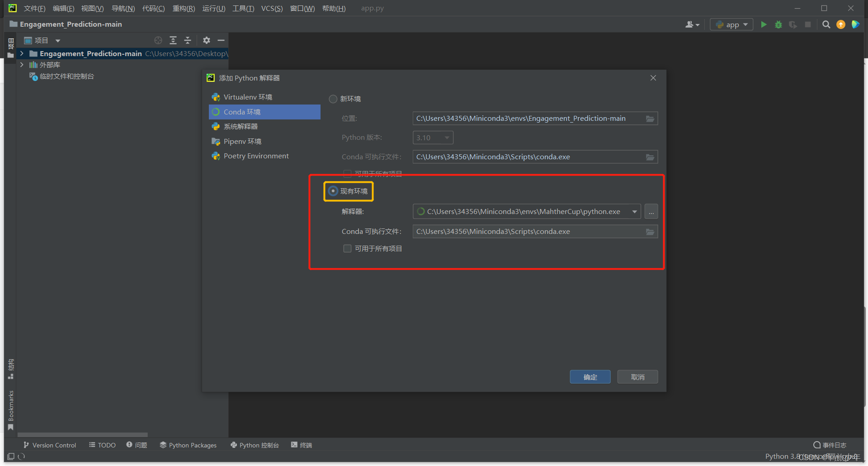Open the Window menu
This screenshot has height=466, width=868.
pos(302,9)
